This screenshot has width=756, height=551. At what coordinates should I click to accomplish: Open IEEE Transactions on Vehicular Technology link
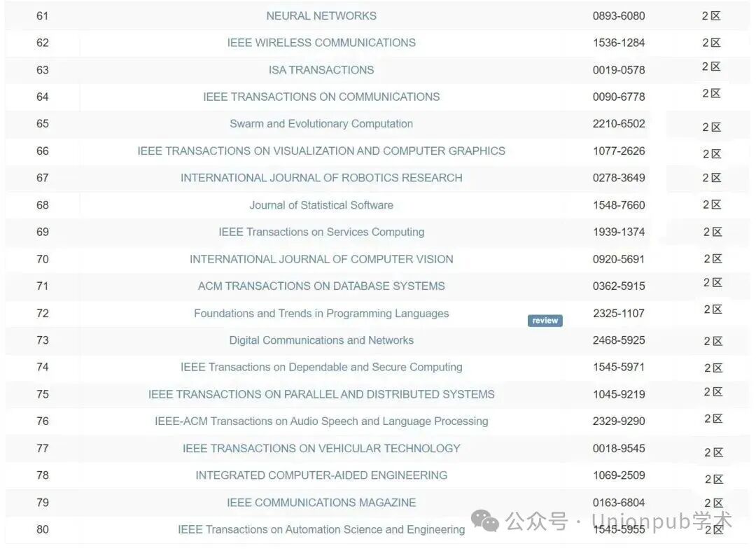[321, 448]
